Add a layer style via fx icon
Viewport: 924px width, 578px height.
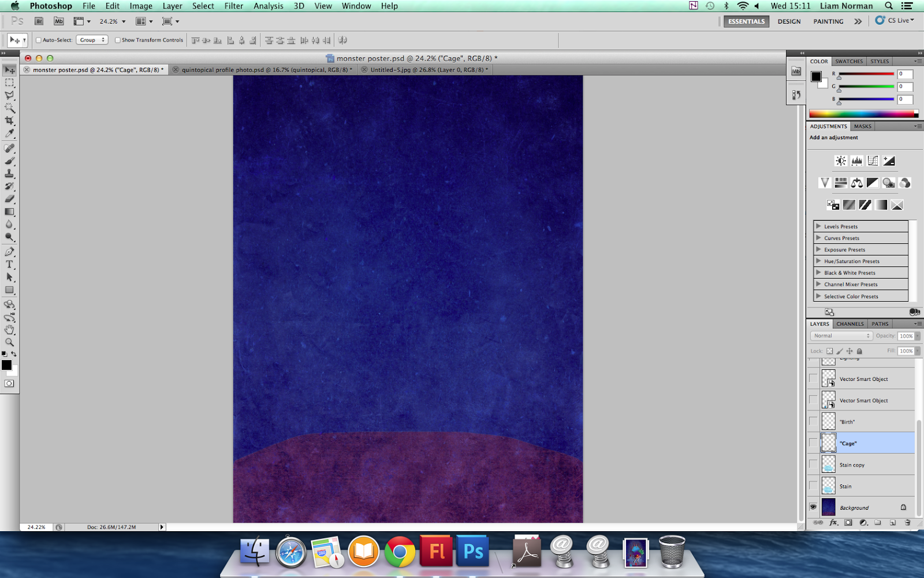click(833, 523)
